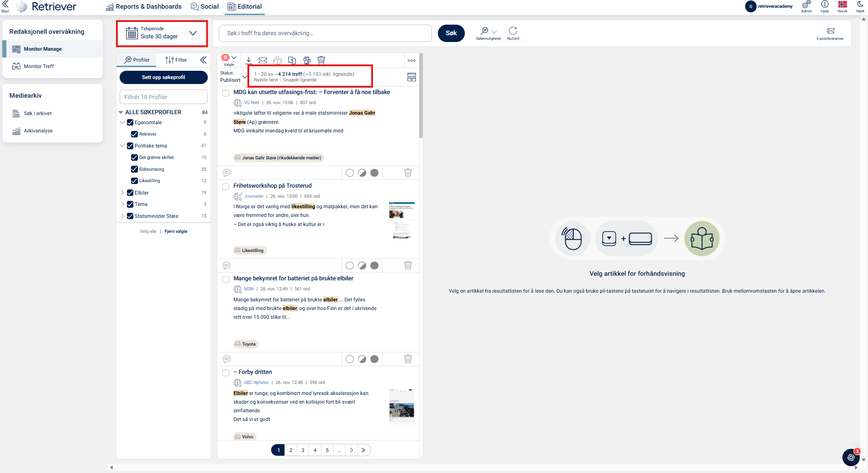Open comments for the Frihetsworkshop article
Viewport: 868px width, 473px height.
[x=227, y=265]
